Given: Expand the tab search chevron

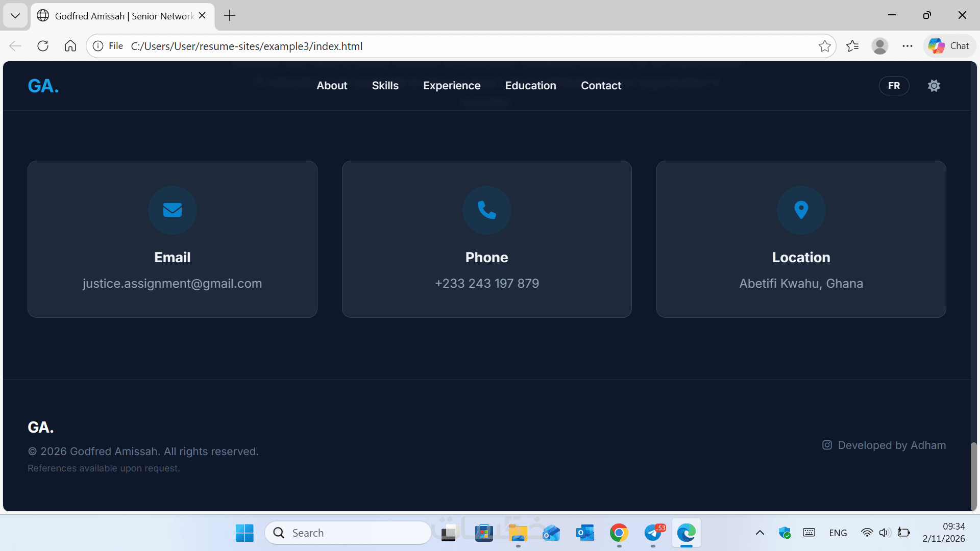Looking at the screenshot, I should 15,15.
